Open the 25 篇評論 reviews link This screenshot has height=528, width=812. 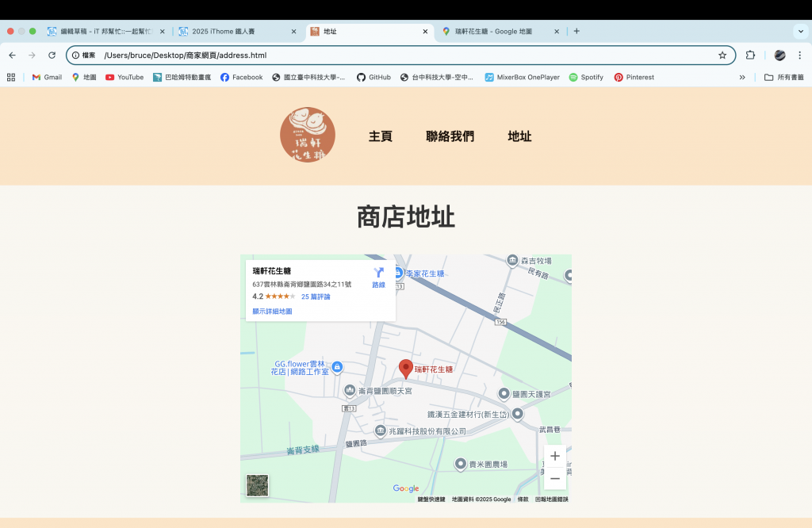(x=316, y=297)
